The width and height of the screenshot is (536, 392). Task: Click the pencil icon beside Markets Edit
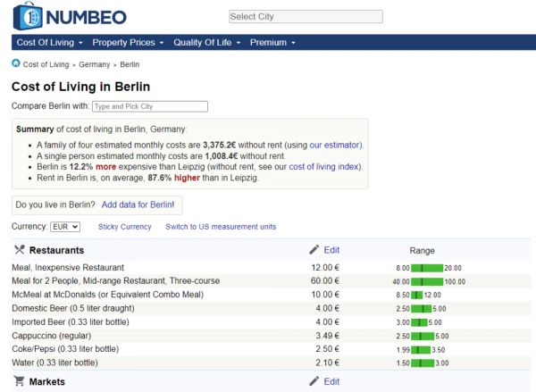click(314, 381)
